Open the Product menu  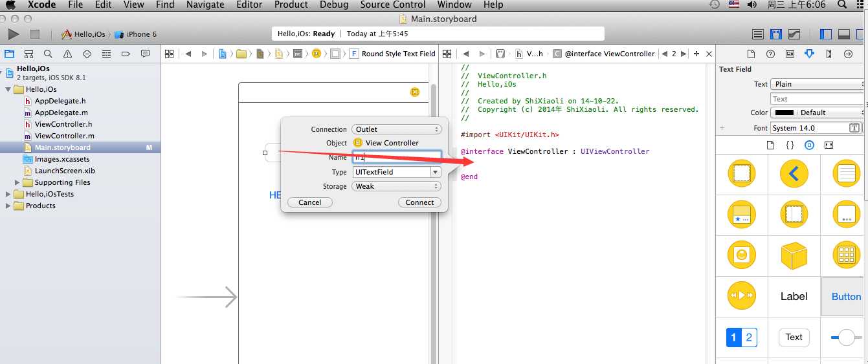tap(291, 5)
